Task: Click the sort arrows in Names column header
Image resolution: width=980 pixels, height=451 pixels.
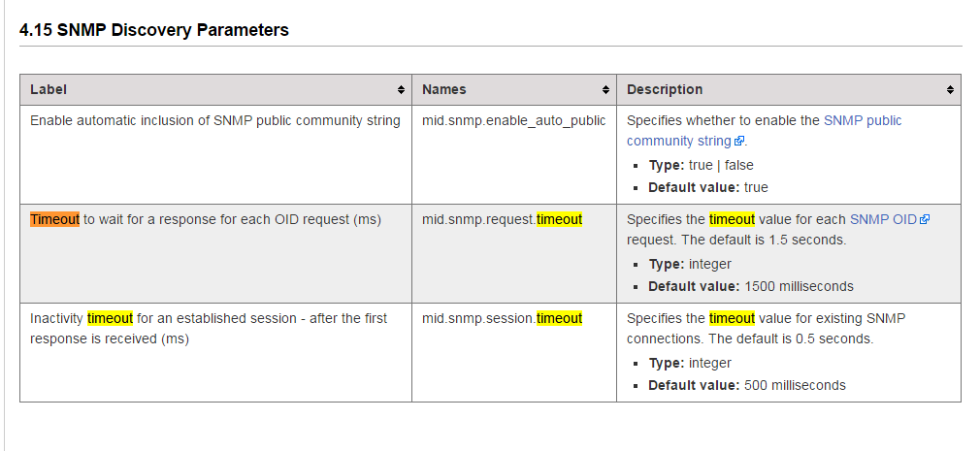Action: 605,90
